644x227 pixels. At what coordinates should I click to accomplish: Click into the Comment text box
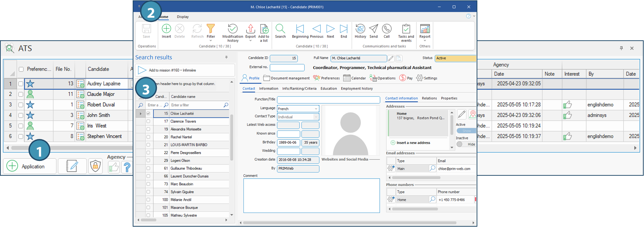click(311, 196)
